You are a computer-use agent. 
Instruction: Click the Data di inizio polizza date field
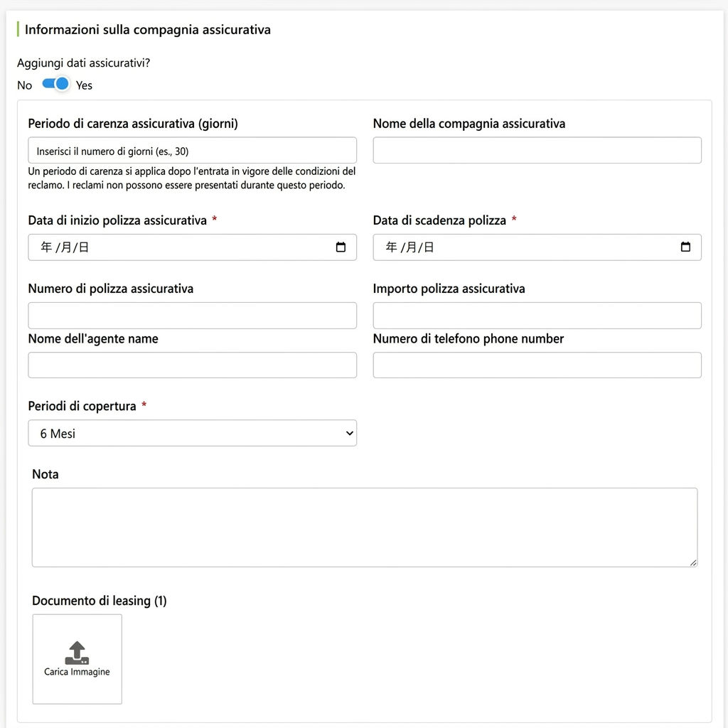[x=192, y=247]
